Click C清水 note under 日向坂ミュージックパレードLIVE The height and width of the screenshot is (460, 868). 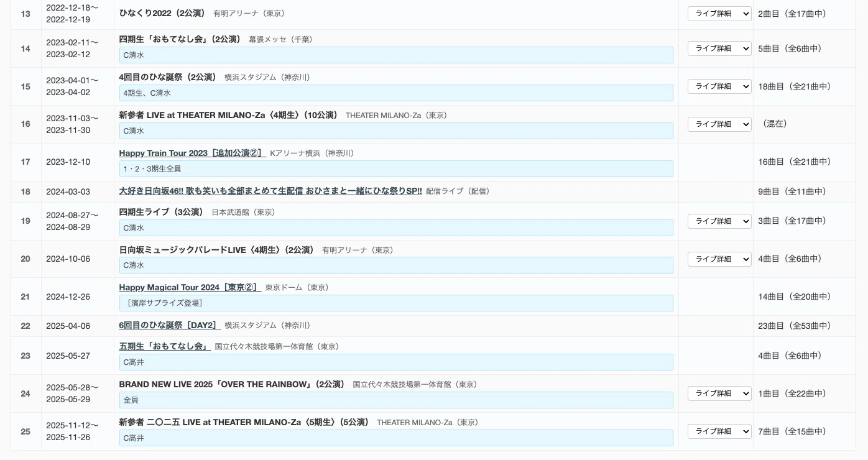coord(396,265)
